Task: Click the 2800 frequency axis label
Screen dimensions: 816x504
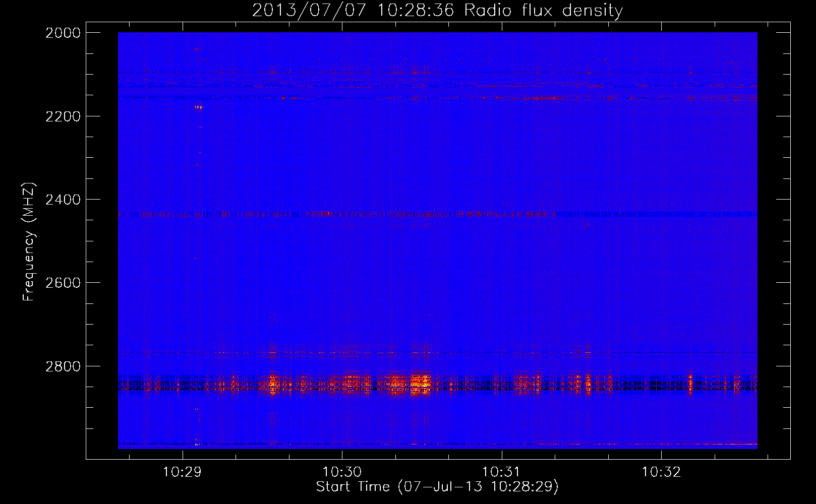Action: 63,366
